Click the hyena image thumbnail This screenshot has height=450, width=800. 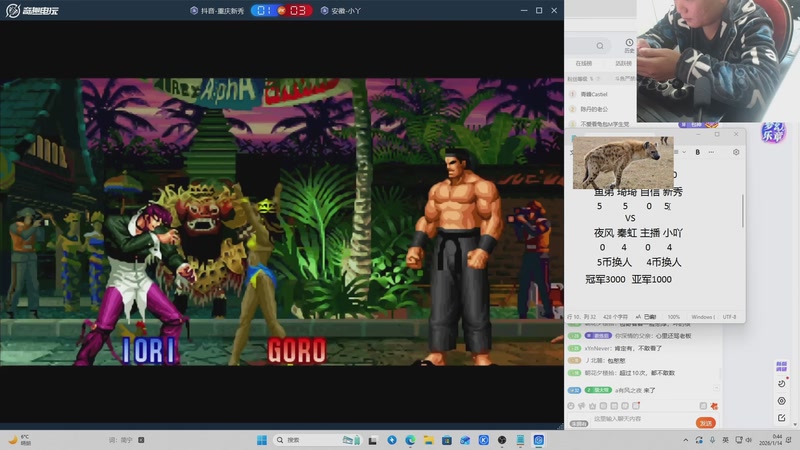(623, 162)
